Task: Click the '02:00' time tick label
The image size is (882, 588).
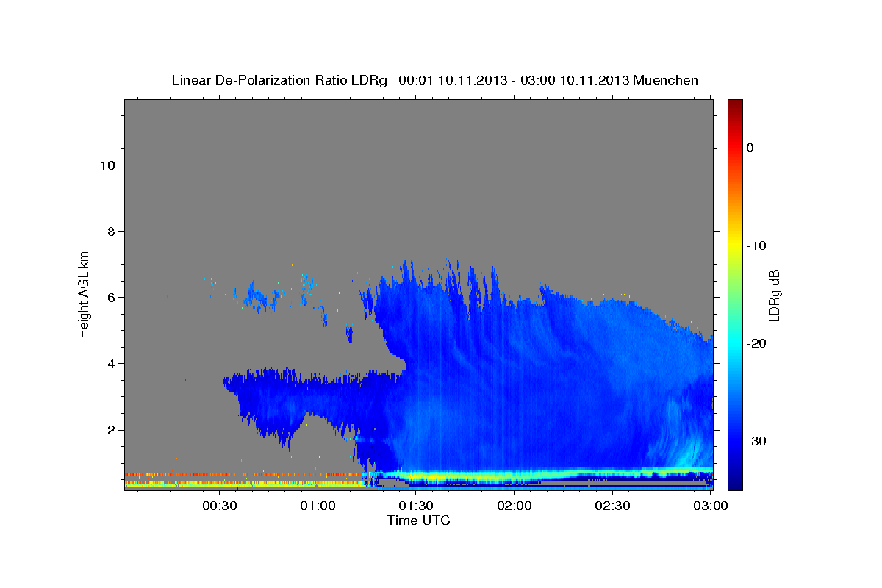Action: [x=514, y=506]
